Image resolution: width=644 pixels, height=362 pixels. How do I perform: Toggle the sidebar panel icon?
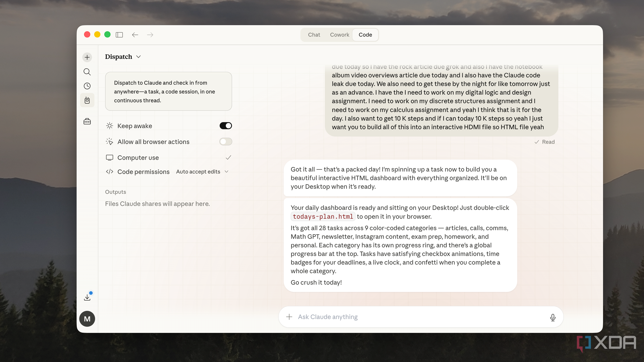pyautogui.click(x=119, y=35)
